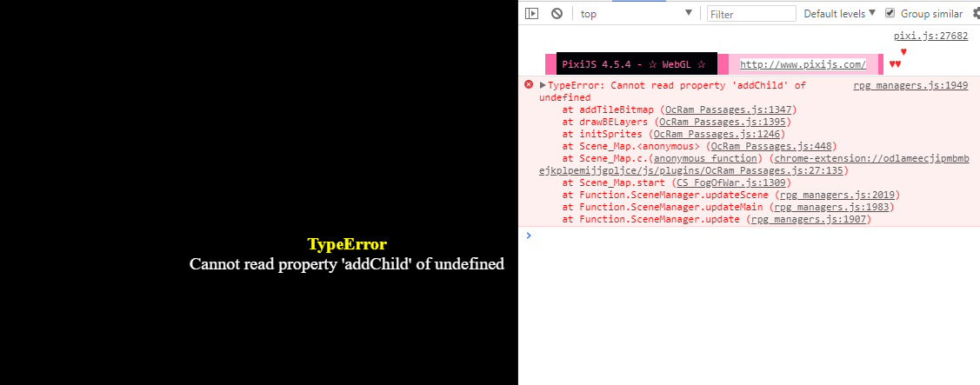Open the http://www.pixijs.com/ link
The height and width of the screenshot is (385, 980).
click(x=803, y=63)
